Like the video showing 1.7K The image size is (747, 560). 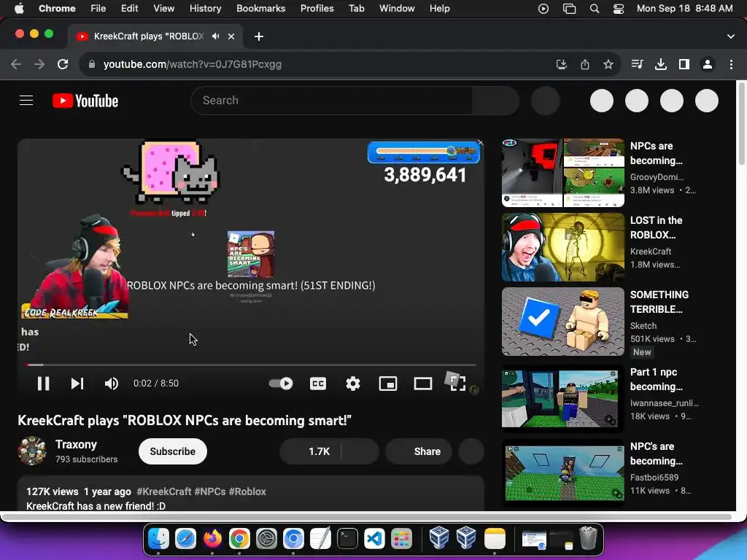311,451
